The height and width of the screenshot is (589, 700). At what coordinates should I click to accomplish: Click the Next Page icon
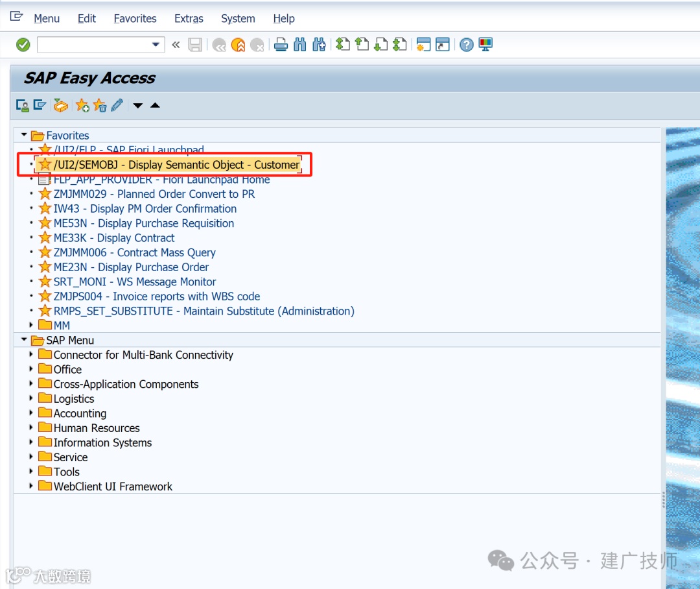click(x=380, y=45)
